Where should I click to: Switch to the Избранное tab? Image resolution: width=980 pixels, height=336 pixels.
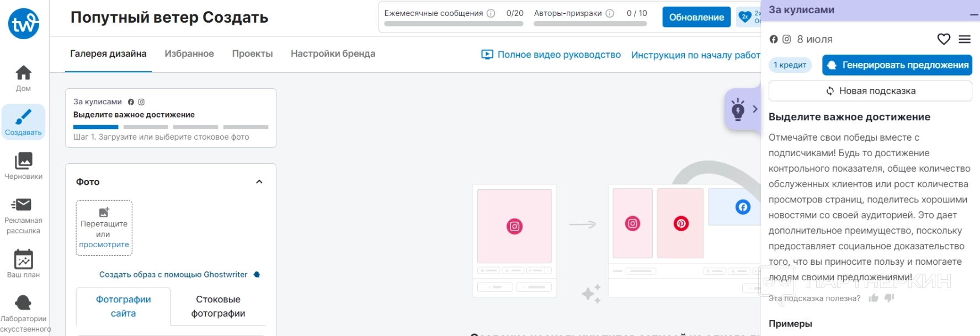pyautogui.click(x=189, y=54)
